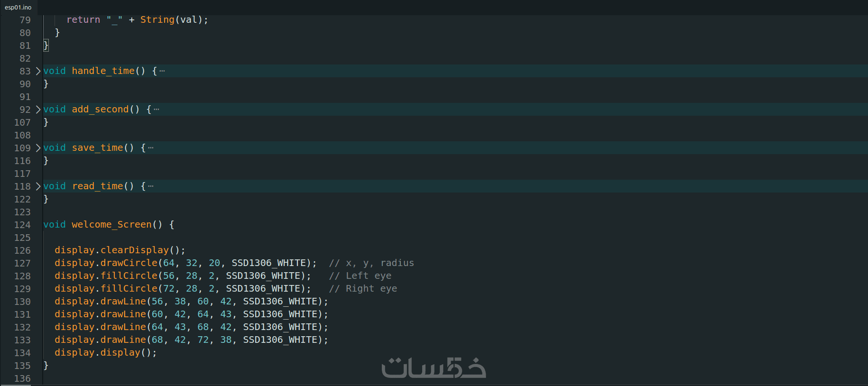The height and width of the screenshot is (386, 868).
Task: Click the "// Right eye" comment
Action: (363, 289)
